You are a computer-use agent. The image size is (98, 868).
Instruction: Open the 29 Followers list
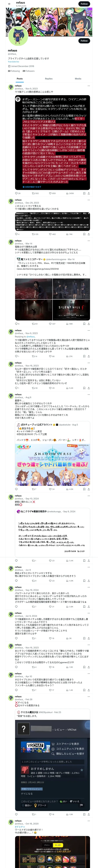click(x=28, y=71)
